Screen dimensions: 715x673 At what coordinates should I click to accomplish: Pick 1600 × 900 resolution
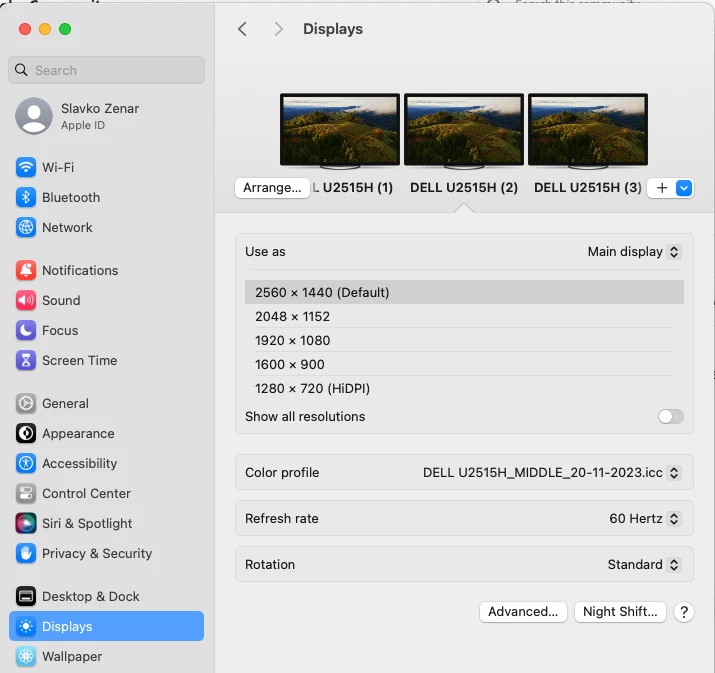pyautogui.click(x=464, y=365)
